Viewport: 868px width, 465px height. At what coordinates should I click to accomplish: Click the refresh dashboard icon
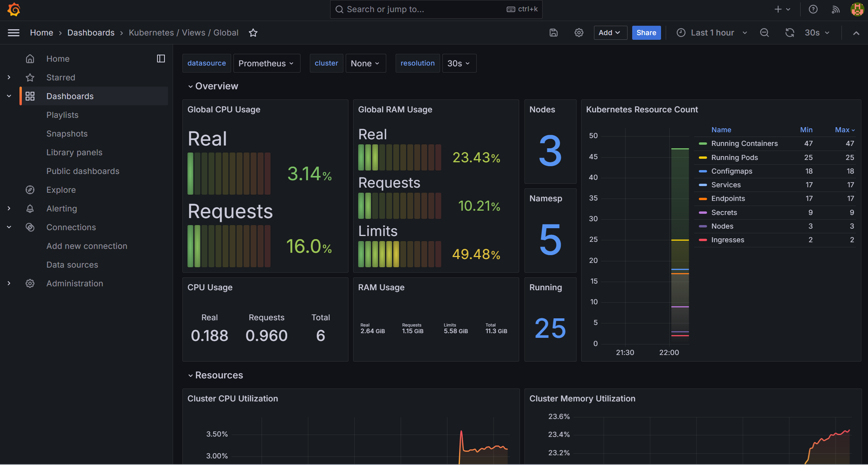[x=790, y=33]
